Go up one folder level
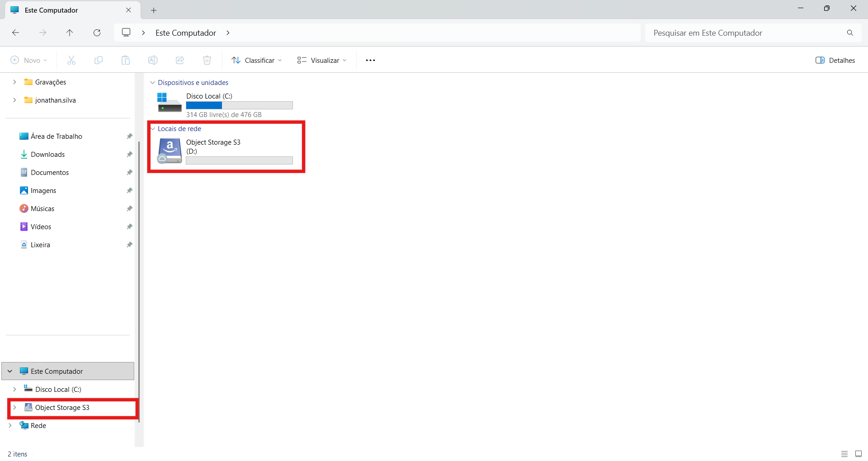Viewport: 868px width, 461px height. (70, 33)
